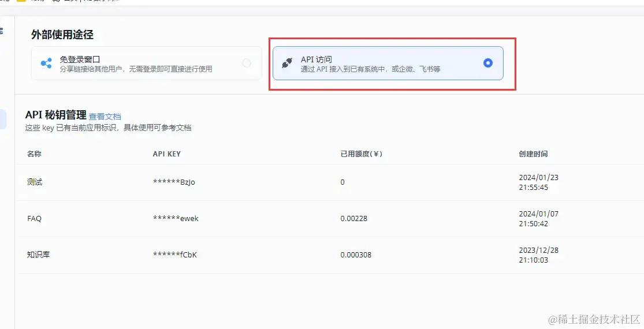The image size is (644, 329).
Task: Click the plug icon beside API 访问
Action: tap(287, 63)
